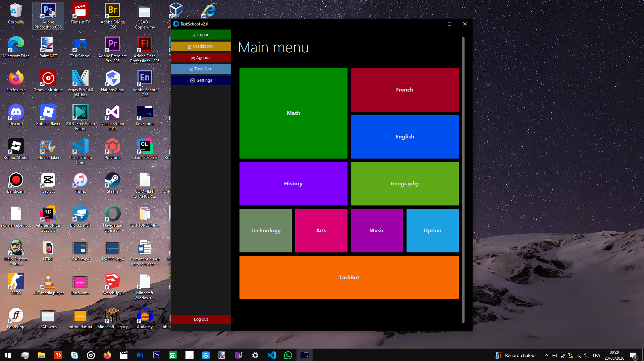Open the English subject tile
644x361 pixels.
point(405,137)
